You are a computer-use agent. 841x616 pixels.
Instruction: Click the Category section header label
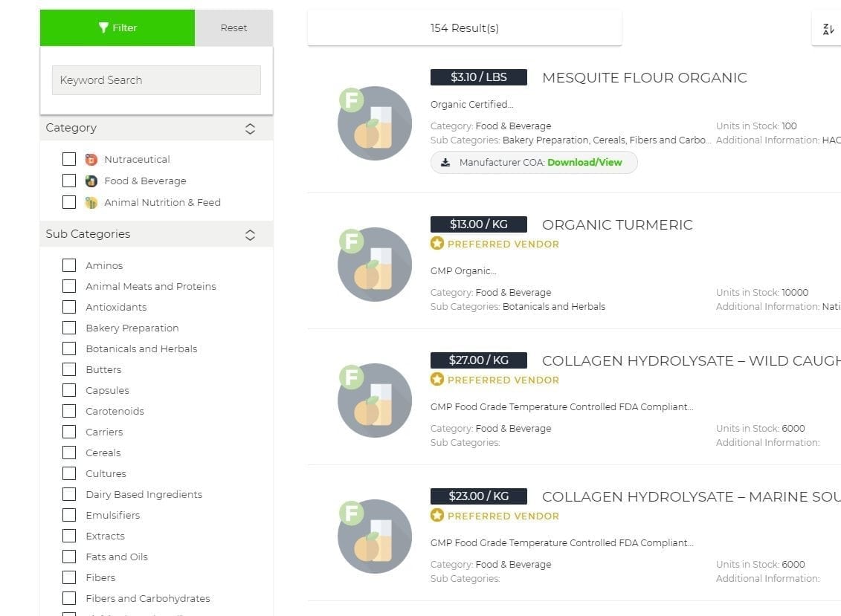[71, 128]
